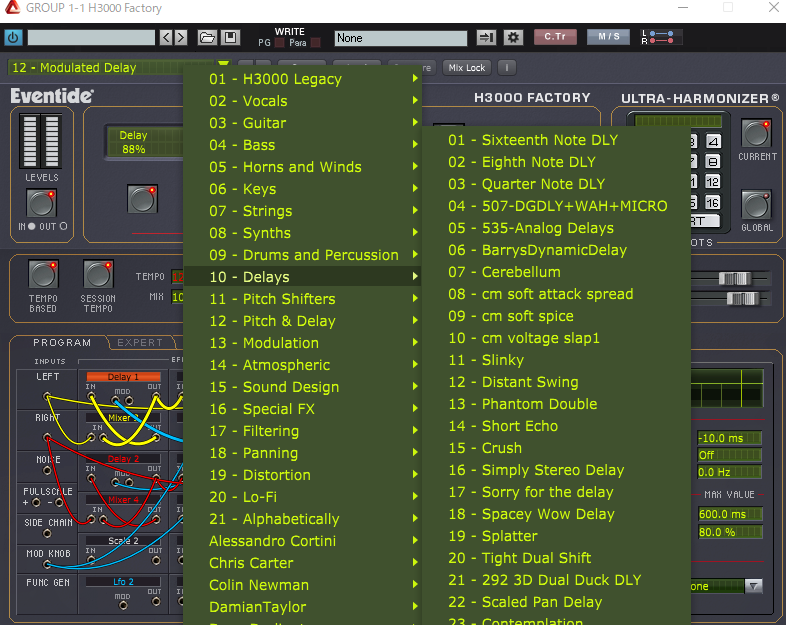Pick 22 - Scaled Pan Delay preset
Viewport: 786px width, 625px height.
tap(556, 602)
